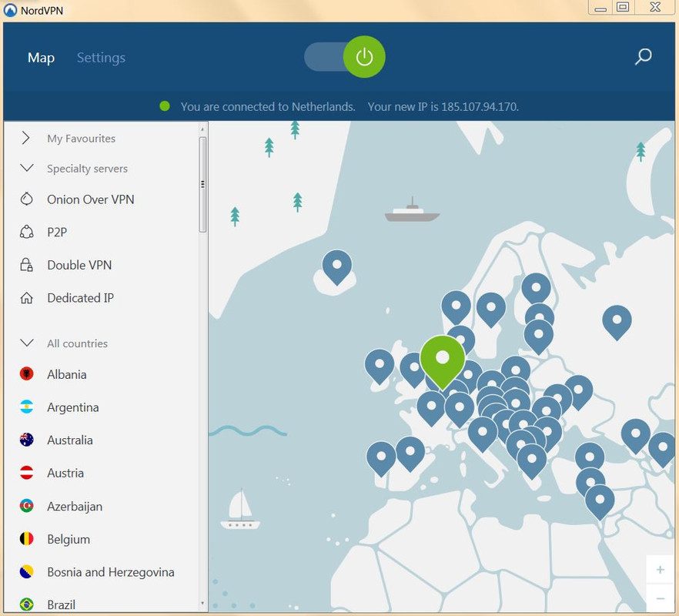Click the Norway map pin
679x616 pixels.
click(x=456, y=306)
